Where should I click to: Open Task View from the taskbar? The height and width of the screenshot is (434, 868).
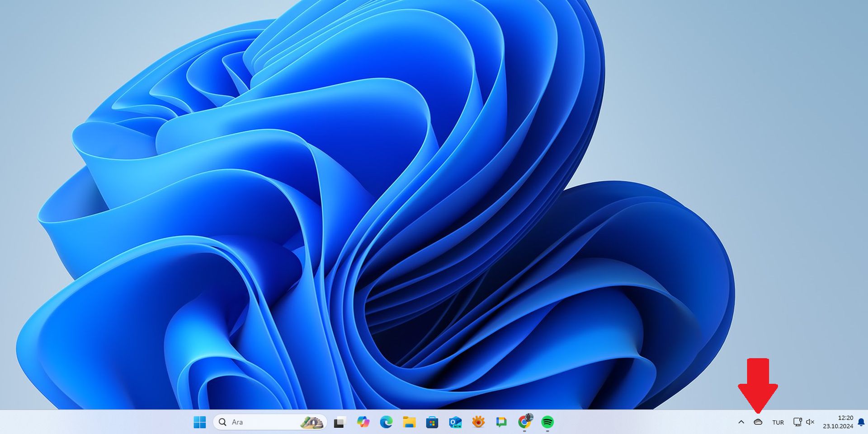click(339, 423)
